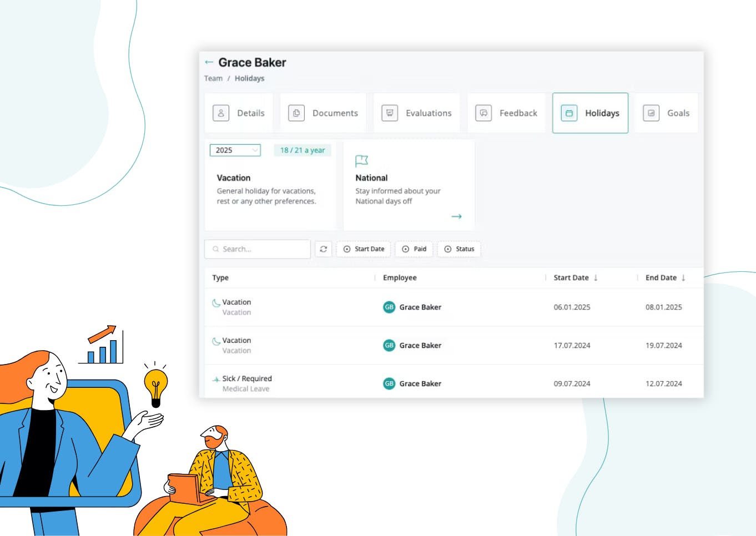Click the moon icon in the 06.01.2025 Vacation row
Screen dimensions: 756x536
(x=216, y=303)
